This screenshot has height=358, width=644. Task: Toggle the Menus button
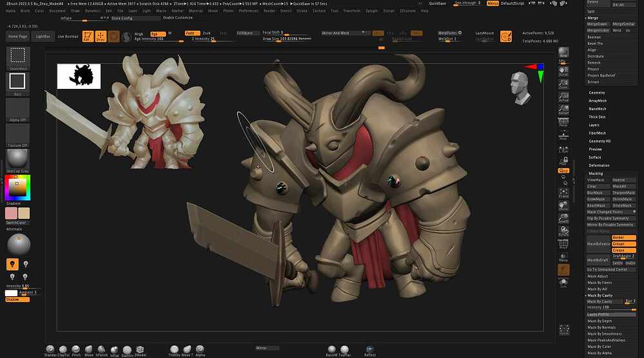(493, 3)
